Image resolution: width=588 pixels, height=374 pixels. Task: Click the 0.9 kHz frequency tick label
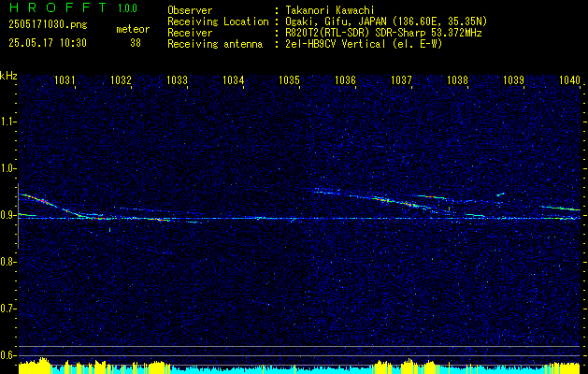[x=7, y=215]
